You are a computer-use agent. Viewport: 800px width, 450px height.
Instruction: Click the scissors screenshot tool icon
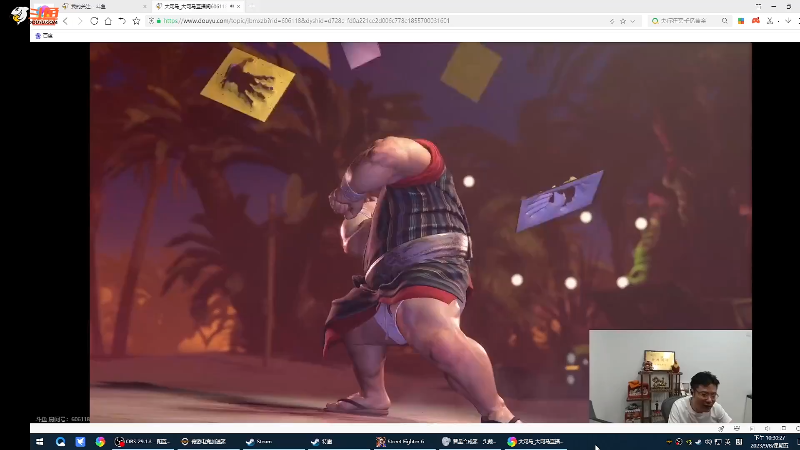770,21
